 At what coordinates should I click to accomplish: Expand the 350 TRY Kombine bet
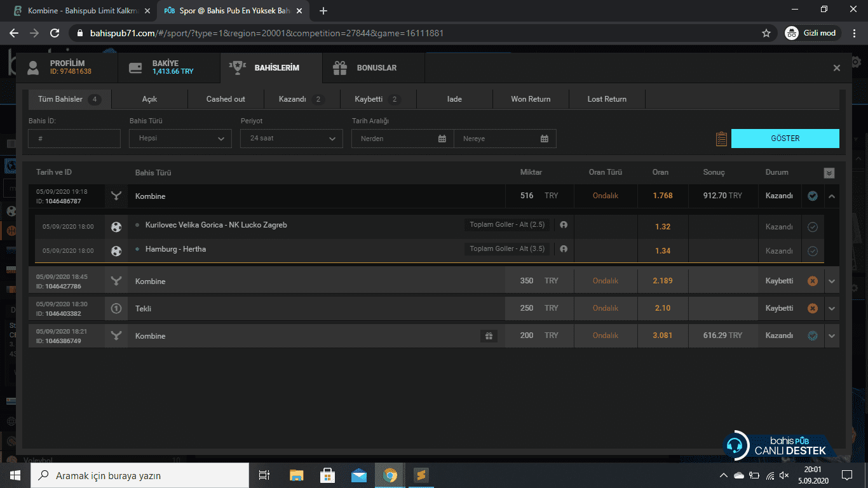point(832,281)
